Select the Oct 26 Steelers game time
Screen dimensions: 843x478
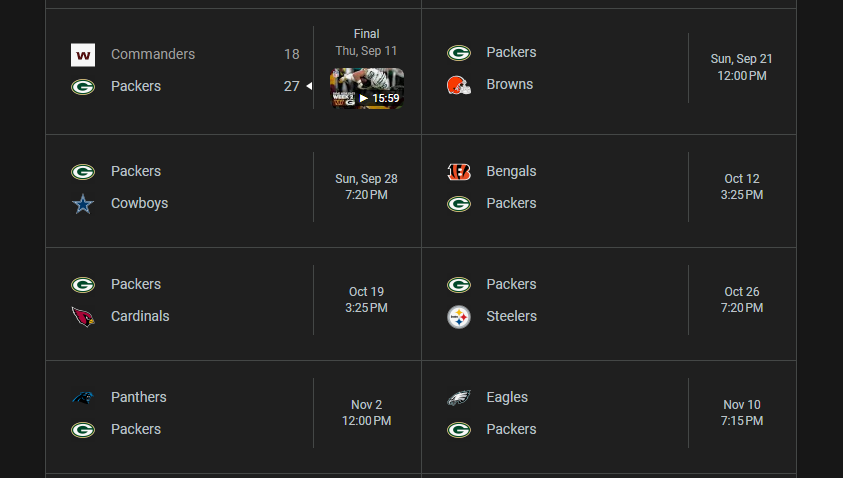point(741,299)
